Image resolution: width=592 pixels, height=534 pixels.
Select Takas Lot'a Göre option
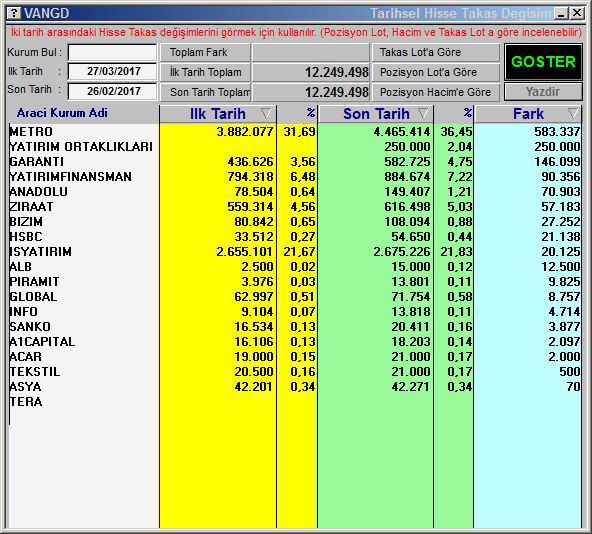[x=436, y=52]
